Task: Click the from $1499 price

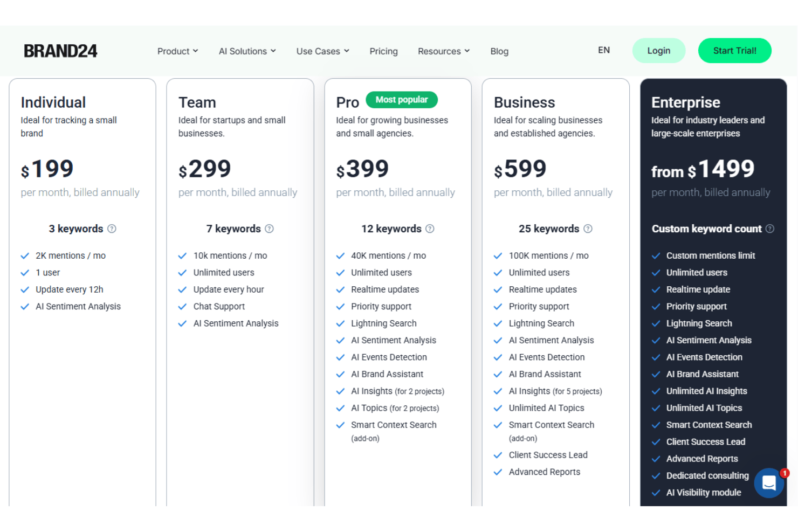Action: click(703, 169)
